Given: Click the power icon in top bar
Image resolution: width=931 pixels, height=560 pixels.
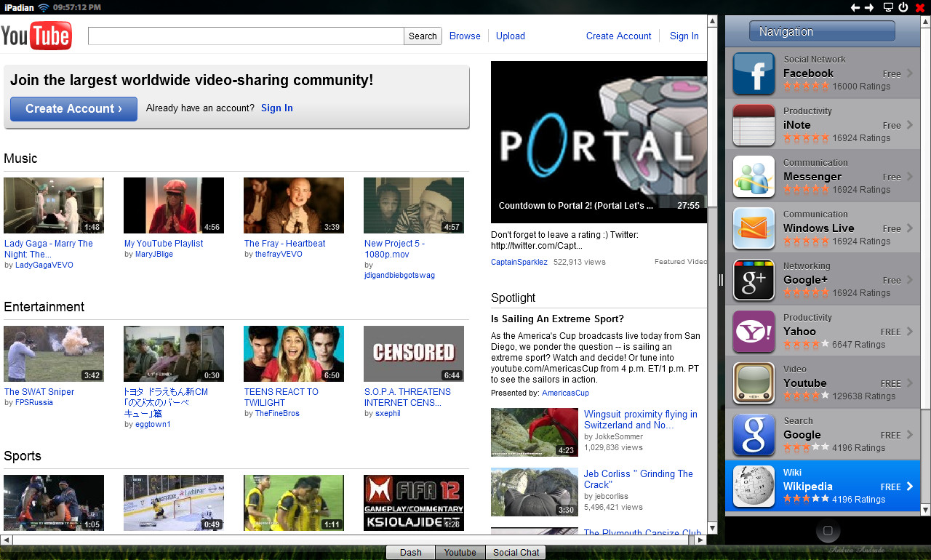Looking at the screenshot, I should [903, 7].
